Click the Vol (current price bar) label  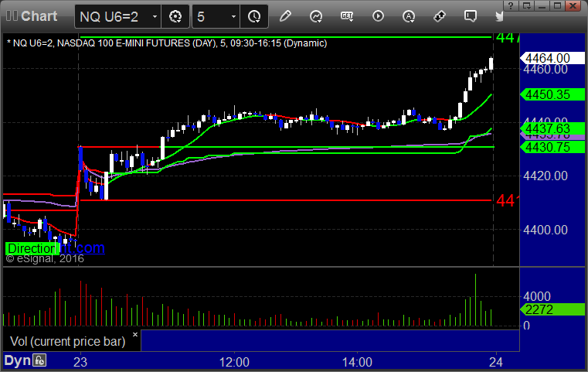coord(67,341)
